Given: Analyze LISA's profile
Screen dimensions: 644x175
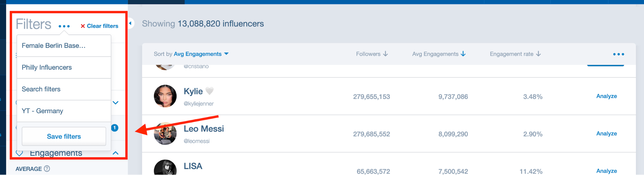Looking at the screenshot, I should pyautogui.click(x=606, y=171).
